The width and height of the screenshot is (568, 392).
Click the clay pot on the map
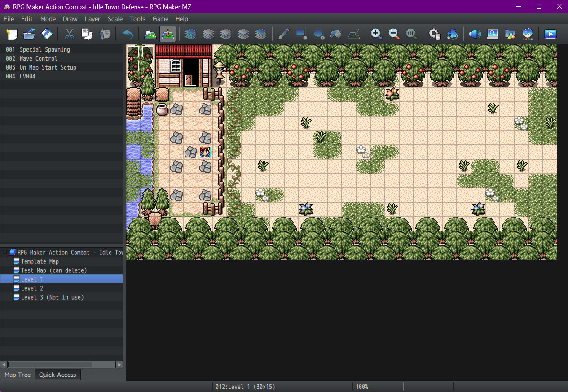point(162,109)
